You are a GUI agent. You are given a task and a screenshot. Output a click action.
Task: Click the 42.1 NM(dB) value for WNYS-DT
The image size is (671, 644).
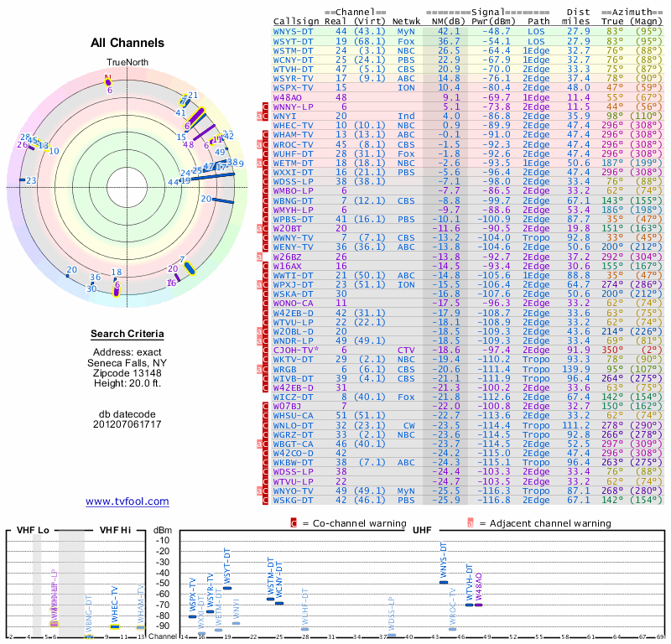click(449, 32)
